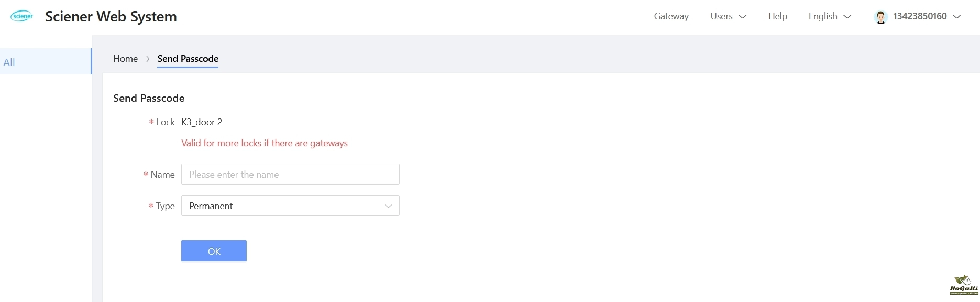Select the Send Passcode breadcrumb tab
Viewport: 980px width, 302px height.
coord(188,59)
